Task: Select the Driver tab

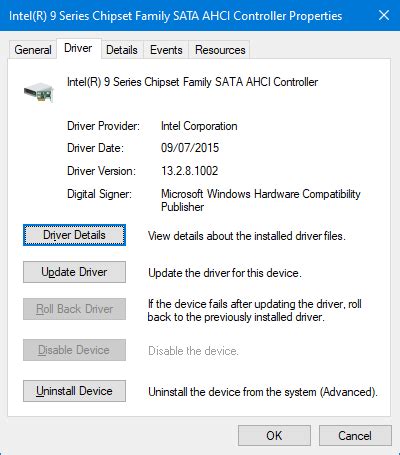Action: tap(78, 49)
